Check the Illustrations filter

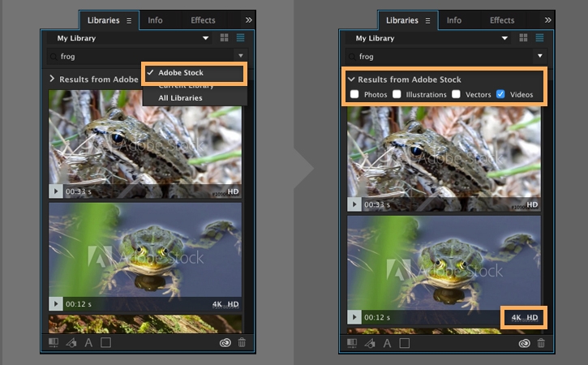point(397,94)
